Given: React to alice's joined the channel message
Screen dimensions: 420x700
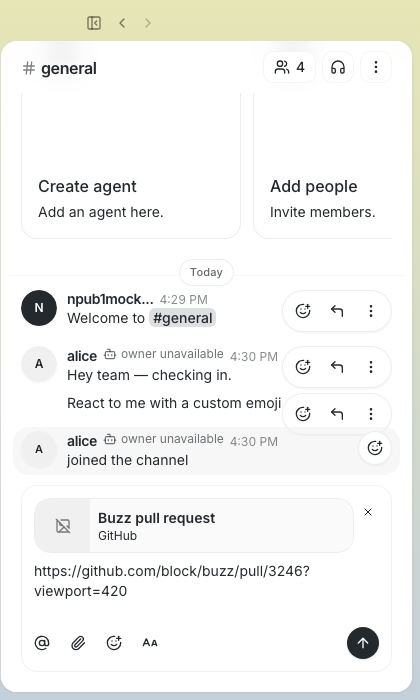Looking at the screenshot, I should pyautogui.click(x=375, y=448).
